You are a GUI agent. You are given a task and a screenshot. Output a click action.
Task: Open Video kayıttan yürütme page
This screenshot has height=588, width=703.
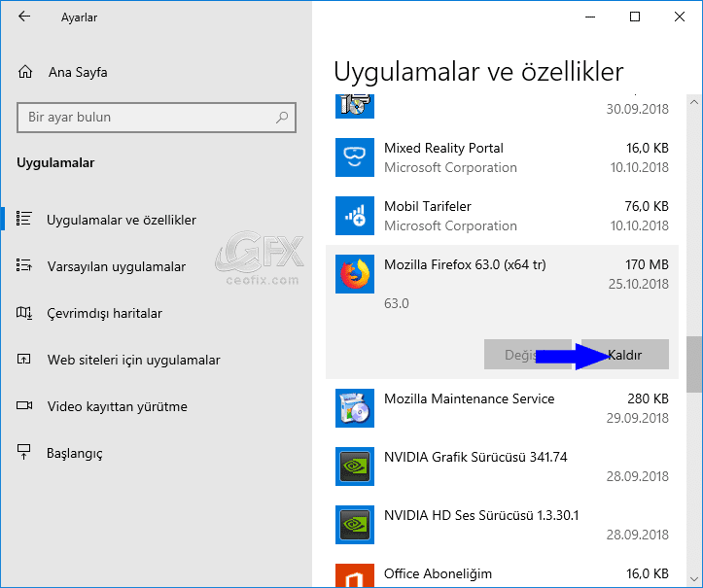tap(117, 406)
